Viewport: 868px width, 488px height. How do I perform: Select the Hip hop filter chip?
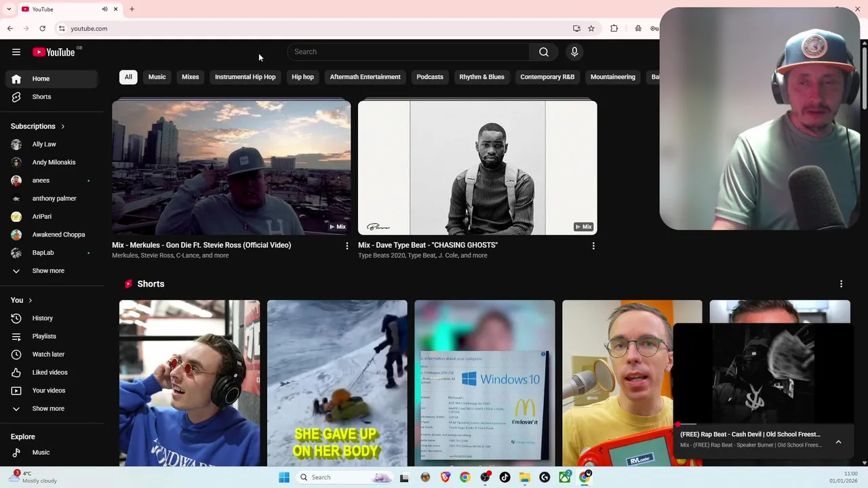[302, 77]
